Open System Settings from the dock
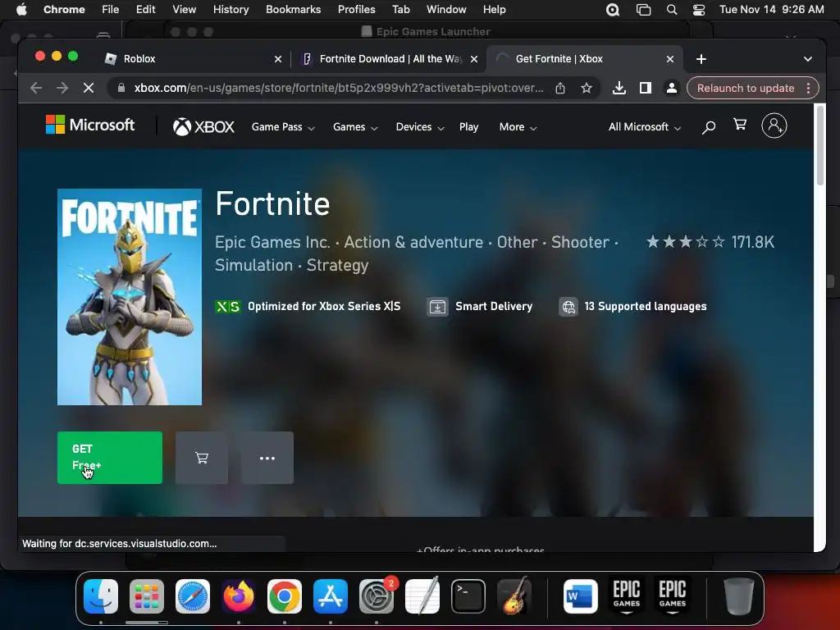Screen dimensions: 840x630 coord(377,596)
